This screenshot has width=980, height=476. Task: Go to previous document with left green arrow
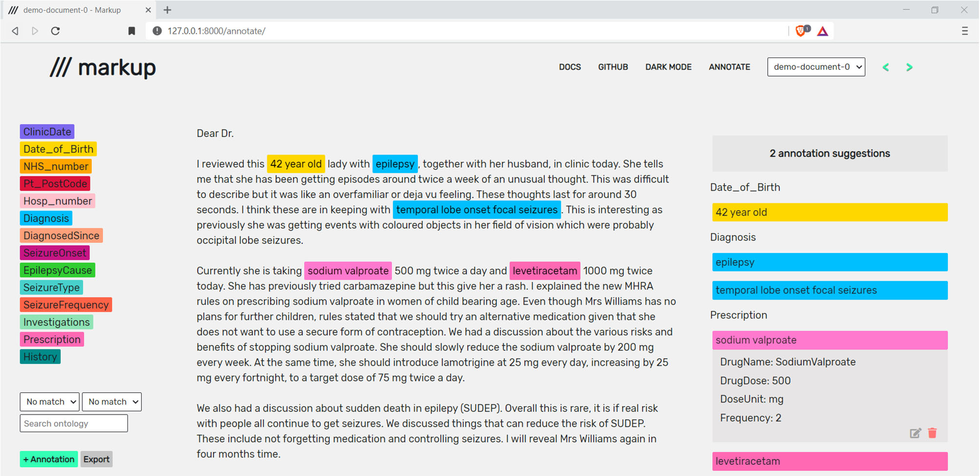[x=886, y=67]
